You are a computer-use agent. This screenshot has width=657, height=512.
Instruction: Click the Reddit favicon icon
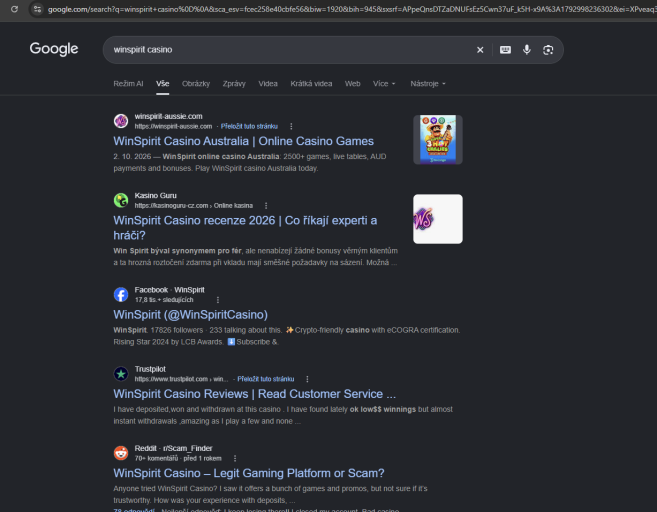(121, 453)
